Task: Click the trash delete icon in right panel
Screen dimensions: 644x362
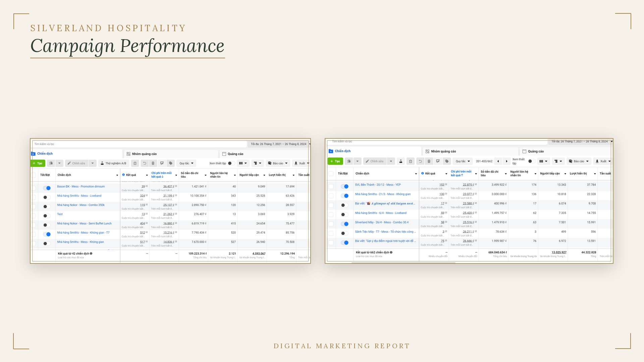Action: click(429, 161)
